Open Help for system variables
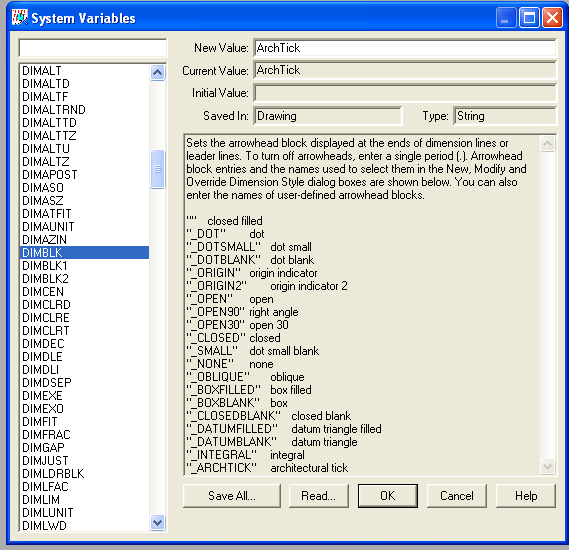This screenshot has width=569, height=550. [x=526, y=496]
